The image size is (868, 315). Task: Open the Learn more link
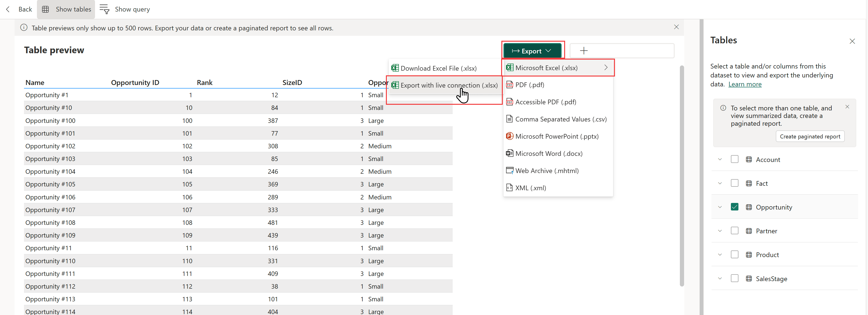coord(745,84)
